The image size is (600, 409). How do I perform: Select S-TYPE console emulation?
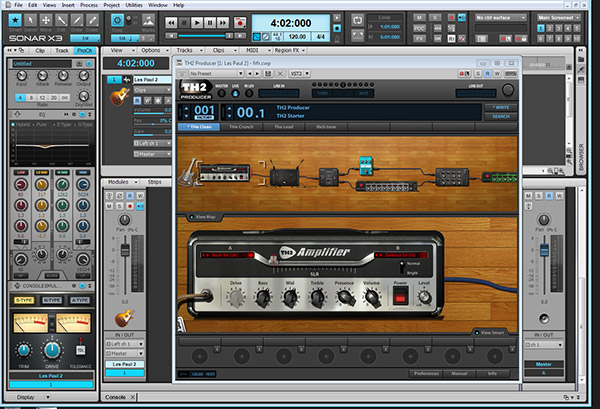tap(24, 300)
